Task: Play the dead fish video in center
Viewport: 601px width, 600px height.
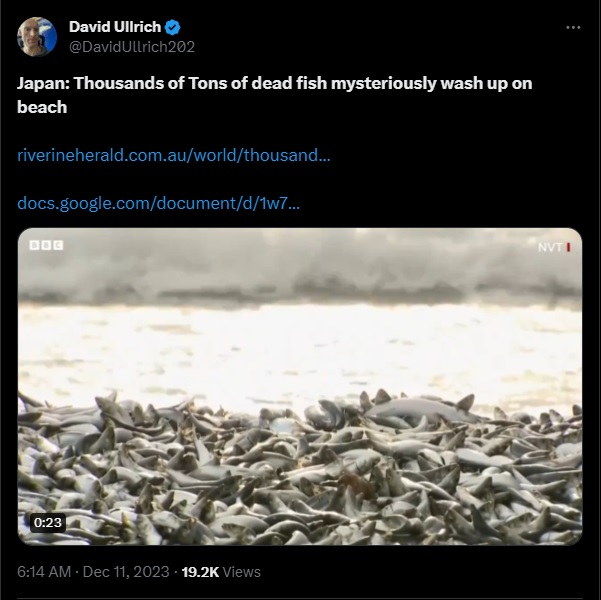Action: tap(300, 386)
